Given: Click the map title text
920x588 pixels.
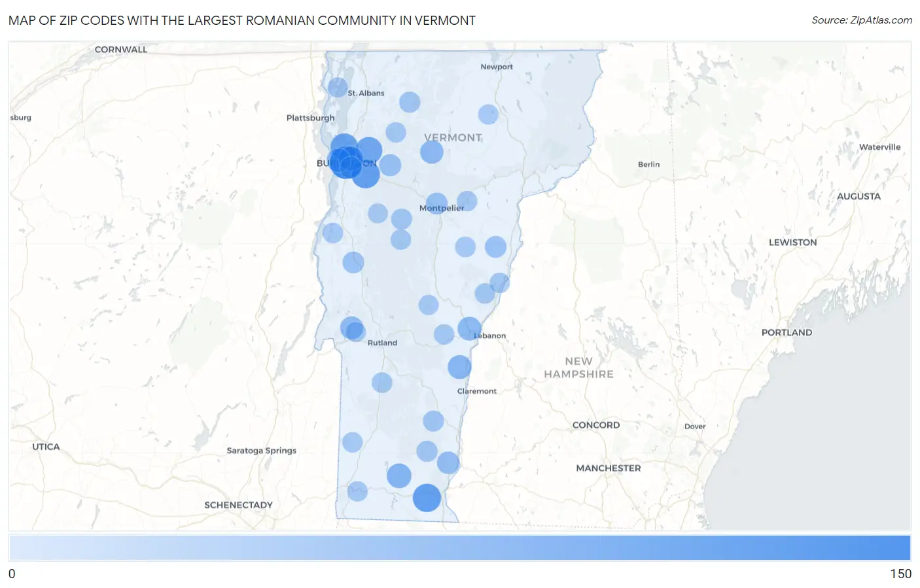Looking at the screenshot, I should [x=242, y=20].
